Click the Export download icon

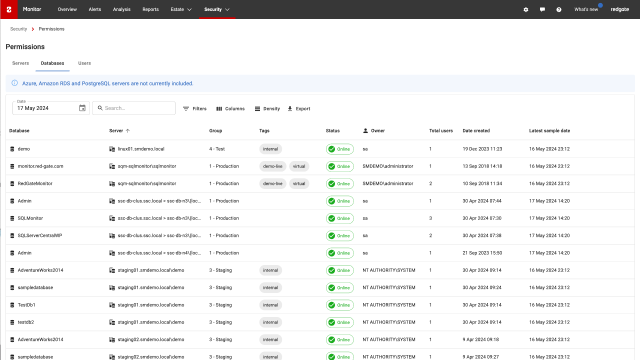point(290,109)
